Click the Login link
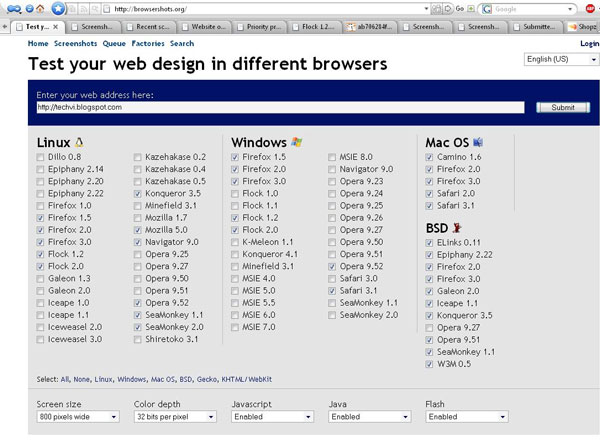Image resolution: width=600 pixels, height=440 pixels. point(590,44)
